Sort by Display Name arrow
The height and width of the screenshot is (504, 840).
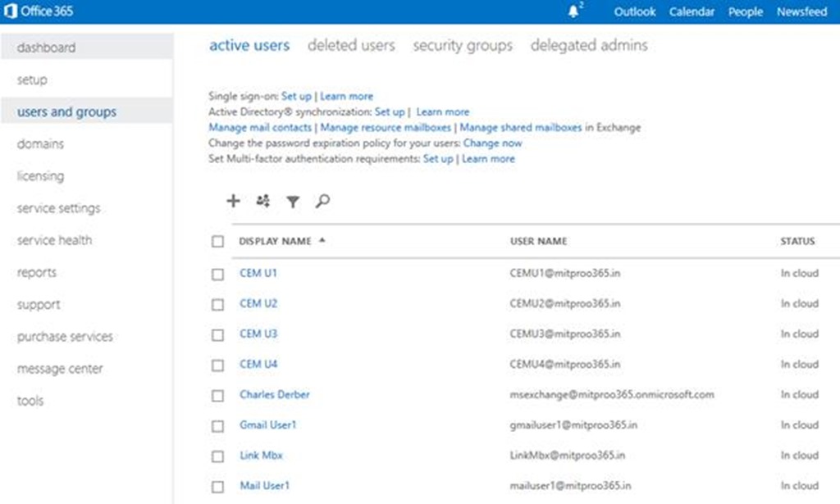point(322,240)
